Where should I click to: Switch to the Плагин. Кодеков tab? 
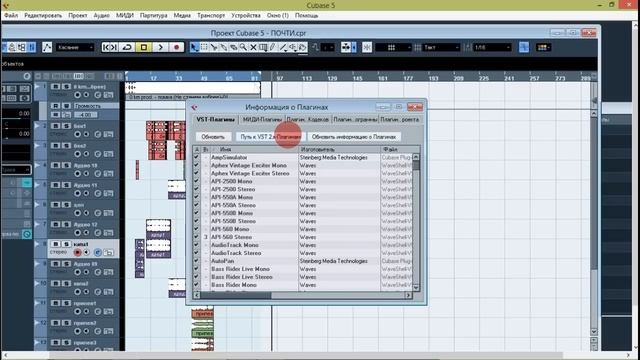(x=307, y=120)
